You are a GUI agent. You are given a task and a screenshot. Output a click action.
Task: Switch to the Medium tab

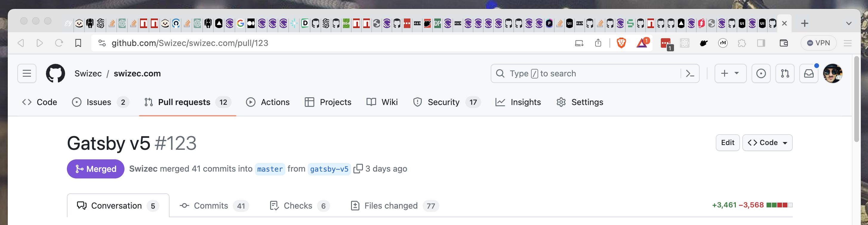[x=251, y=23]
